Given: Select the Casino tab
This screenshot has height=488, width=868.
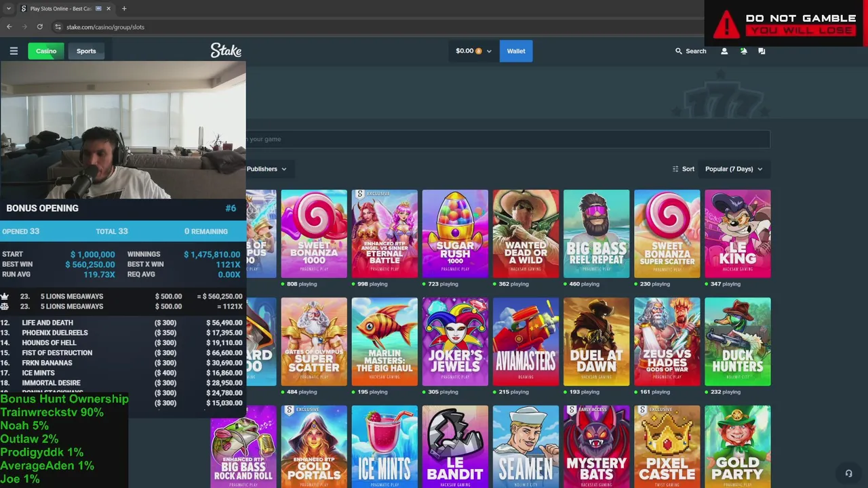Looking at the screenshot, I should (x=46, y=51).
